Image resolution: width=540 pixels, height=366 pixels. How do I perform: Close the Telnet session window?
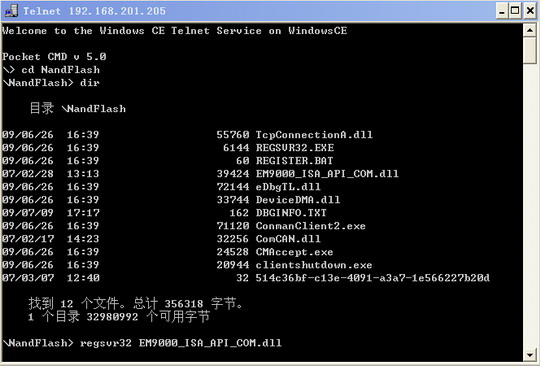[x=530, y=11]
